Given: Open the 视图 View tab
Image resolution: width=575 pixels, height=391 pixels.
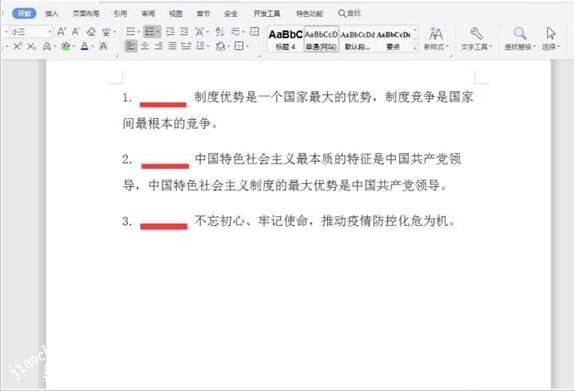Looking at the screenshot, I should [x=176, y=14].
